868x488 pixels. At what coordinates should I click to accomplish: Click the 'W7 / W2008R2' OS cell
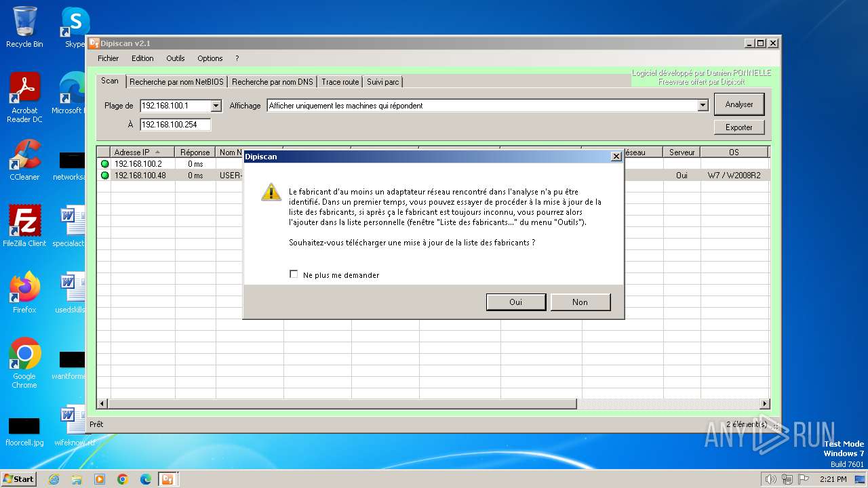click(x=734, y=175)
